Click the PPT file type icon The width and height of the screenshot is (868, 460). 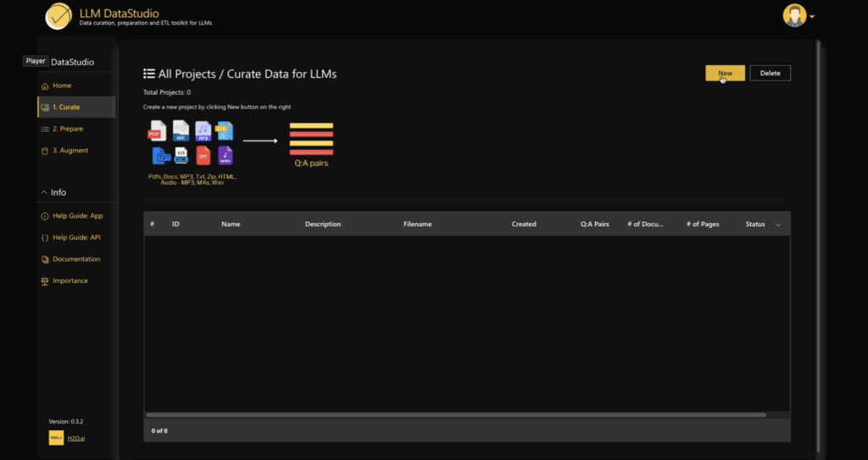pyautogui.click(x=203, y=156)
